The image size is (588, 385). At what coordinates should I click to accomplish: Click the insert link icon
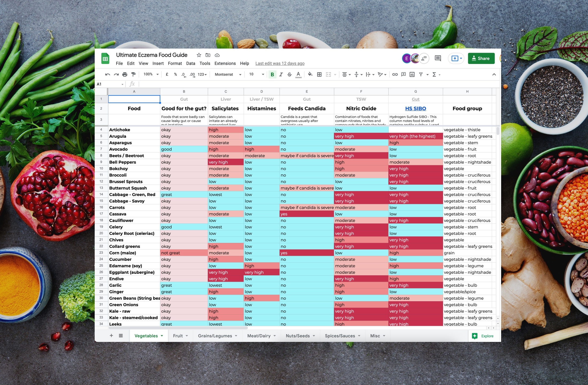[x=395, y=75]
